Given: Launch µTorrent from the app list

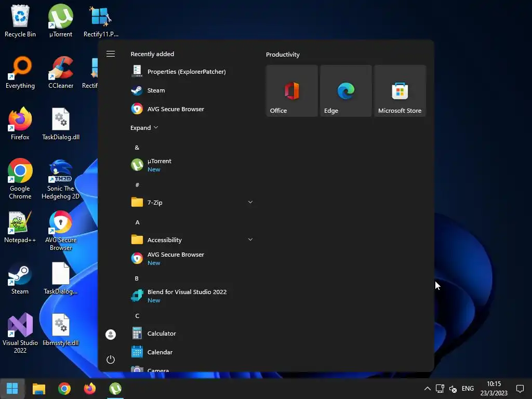Looking at the screenshot, I should tap(192, 165).
